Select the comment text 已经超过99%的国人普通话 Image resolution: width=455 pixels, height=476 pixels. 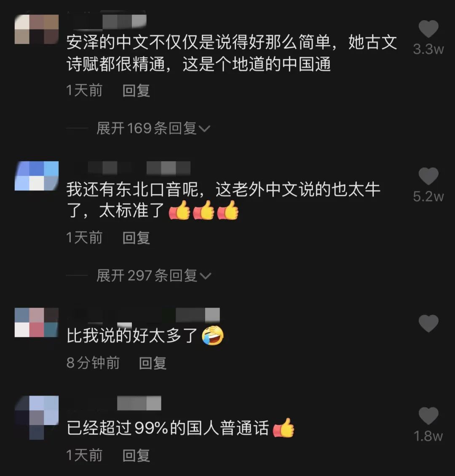pos(168,428)
